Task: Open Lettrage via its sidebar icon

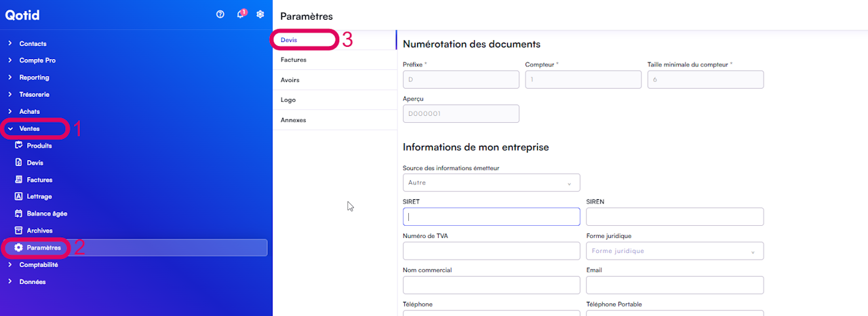Action: coord(19,197)
